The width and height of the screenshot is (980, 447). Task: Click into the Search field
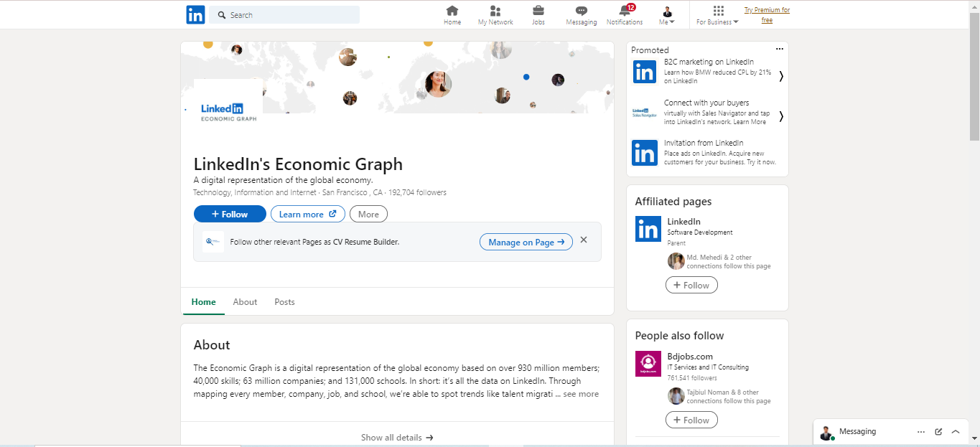284,15
